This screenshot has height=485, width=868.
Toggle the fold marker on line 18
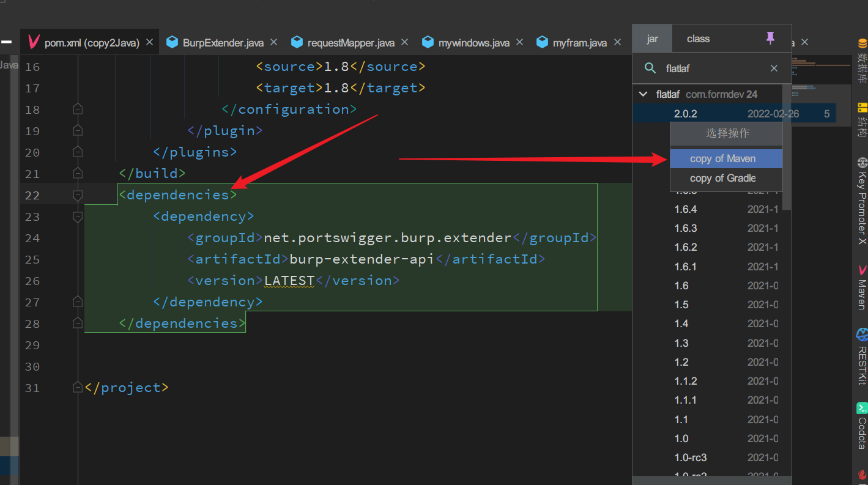[77, 109]
